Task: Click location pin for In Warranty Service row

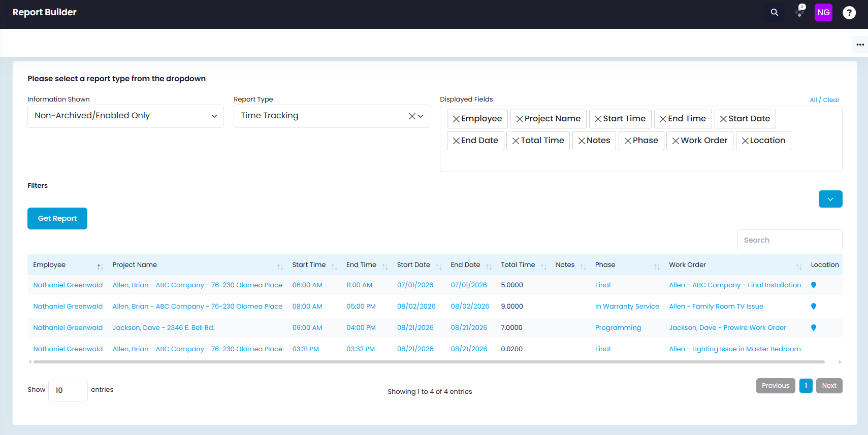Action: [x=814, y=307]
